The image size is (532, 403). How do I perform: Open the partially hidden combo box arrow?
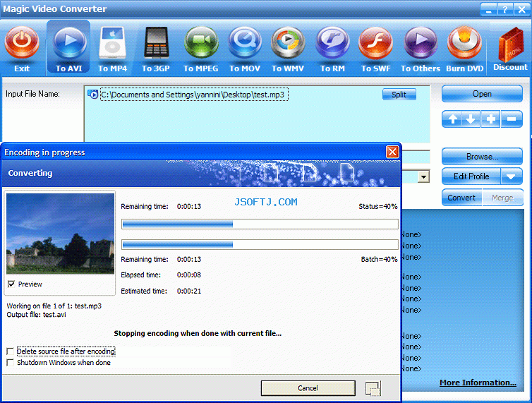tap(423, 176)
